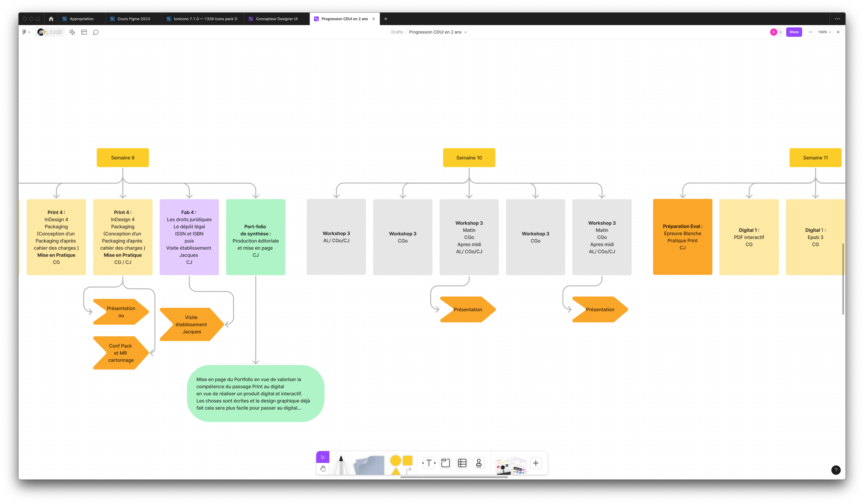This screenshot has height=504, width=864.
Task: Pick the marker pen tool
Action: click(341, 465)
